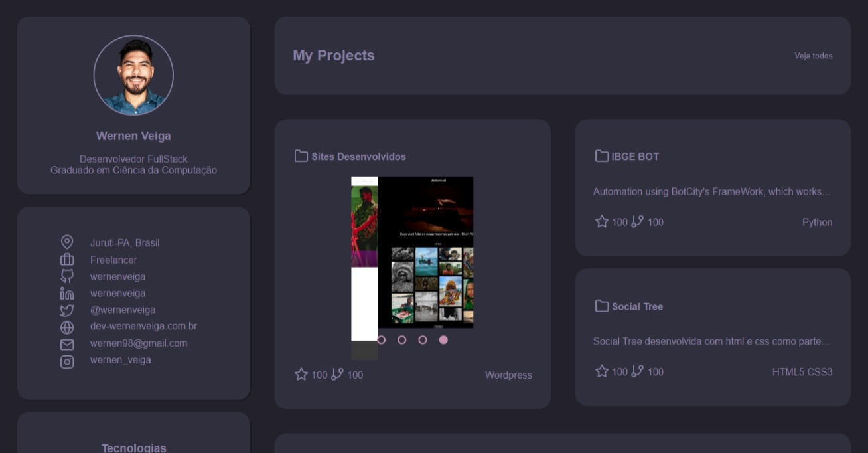Click the star icon on IBGE BOT card

602,221
